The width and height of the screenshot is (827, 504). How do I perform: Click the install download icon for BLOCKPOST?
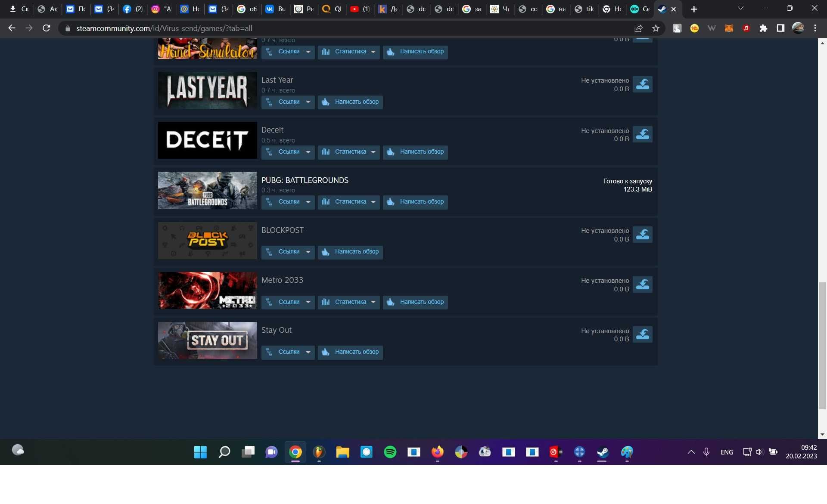pyautogui.click(x=642, y=235)
